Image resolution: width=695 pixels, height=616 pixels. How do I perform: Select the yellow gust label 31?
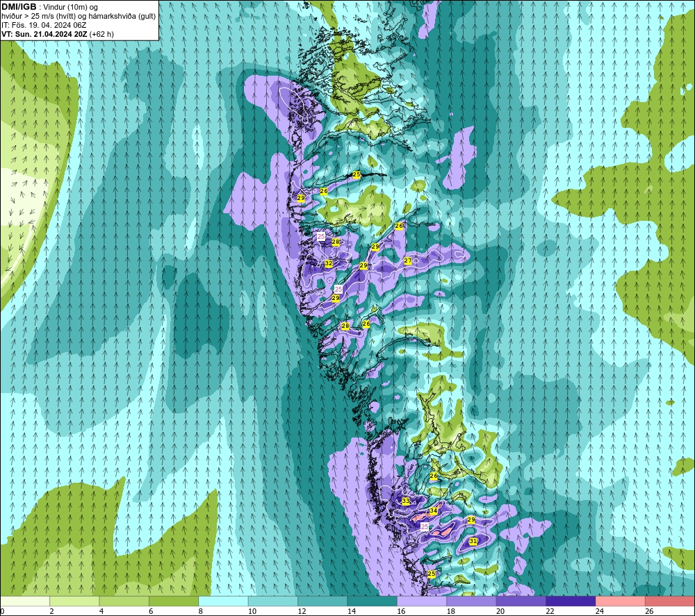[x=473, y=541]
